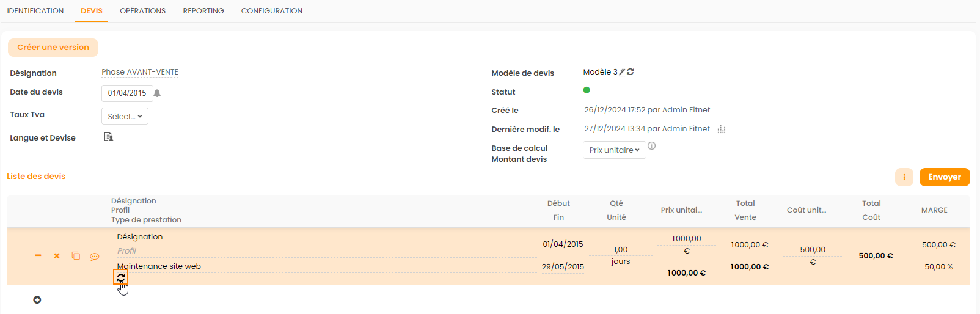Click the refresh icon under Maintenance site web
The image size is (980, 314).
tap(121, 278)
